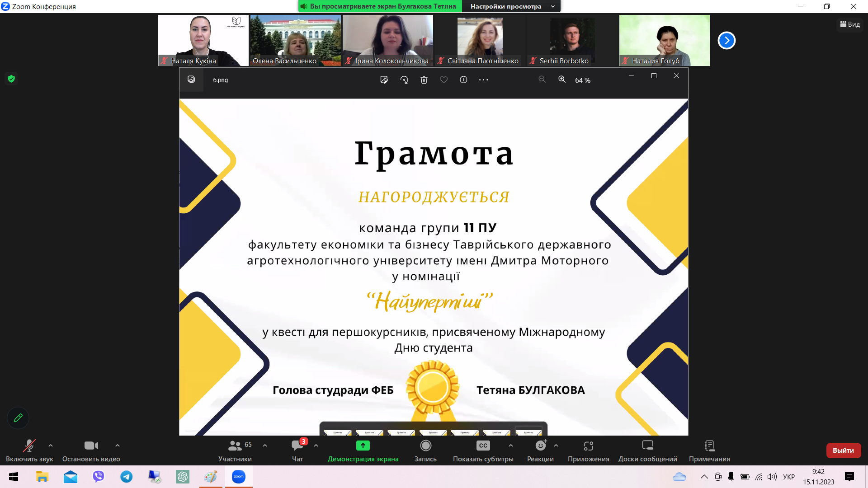Start screen sharing (Демонстрация экрана)
The image size is (868, 488).
pos(363,446)
